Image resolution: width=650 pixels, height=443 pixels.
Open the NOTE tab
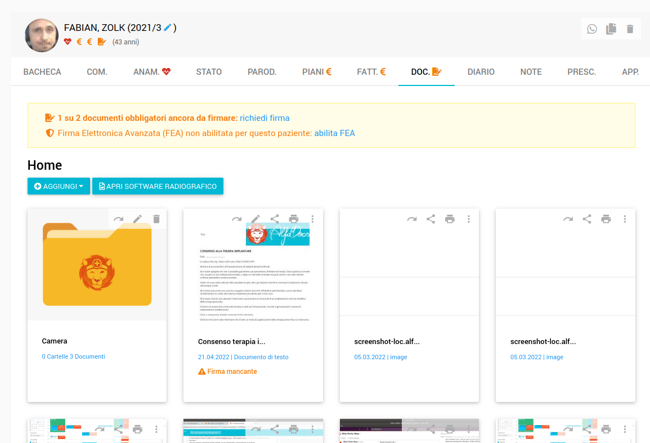tap(531, 72)
